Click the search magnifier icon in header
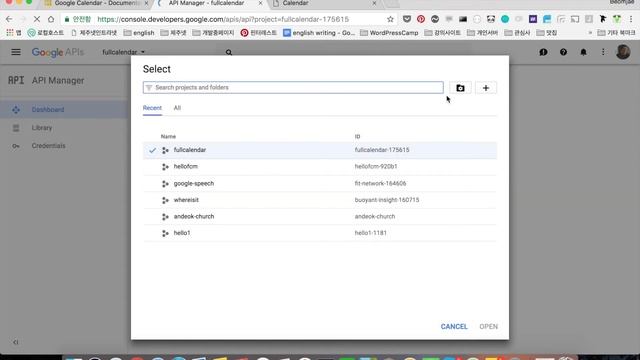This screenshot has height=360, width=640. click(x=229, y=52)
